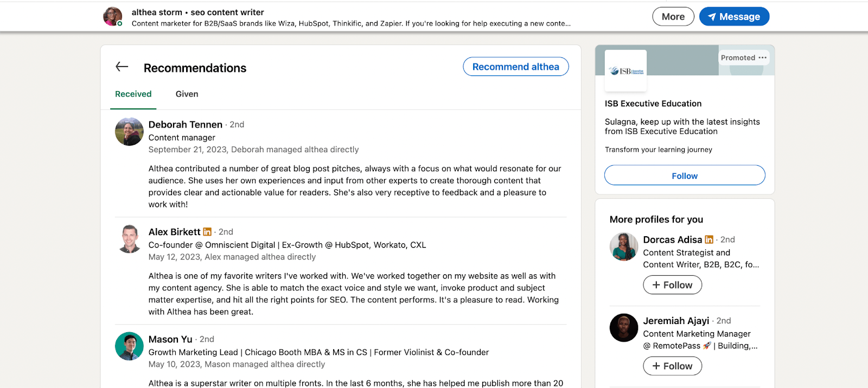
Task: Select the Received recommendations tab
Action: [133, 94]
